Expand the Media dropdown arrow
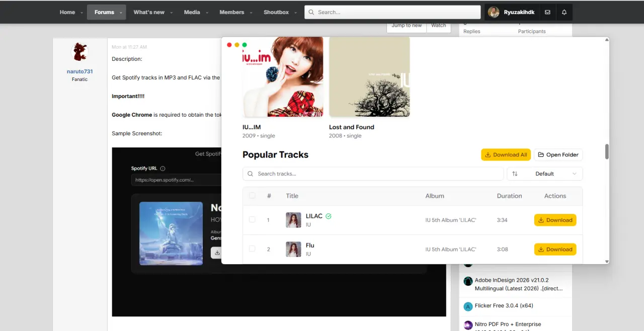Screen dimensions: 644x331 click(207, 13)
